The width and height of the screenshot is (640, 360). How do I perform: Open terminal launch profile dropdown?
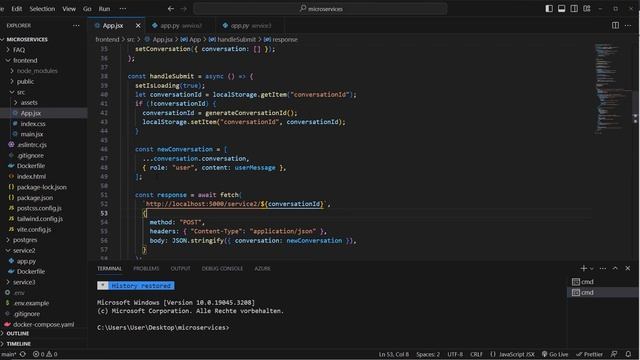(591, 269)
